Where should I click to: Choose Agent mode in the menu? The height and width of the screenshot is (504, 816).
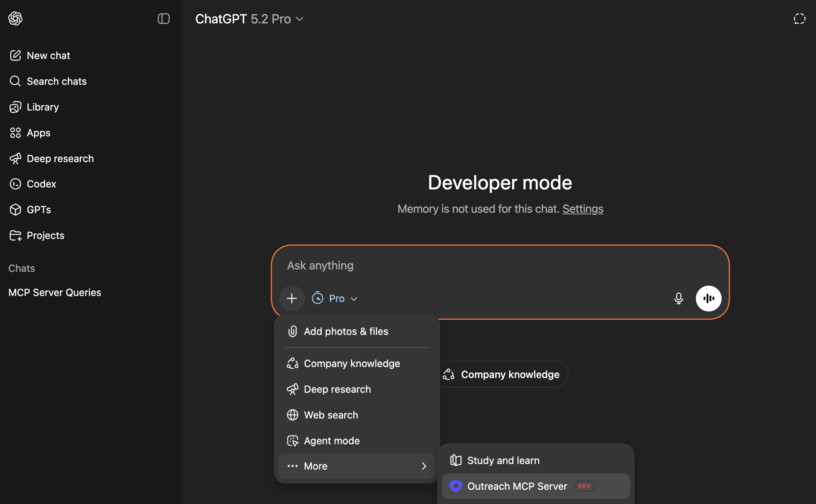[x=331, y=441]
